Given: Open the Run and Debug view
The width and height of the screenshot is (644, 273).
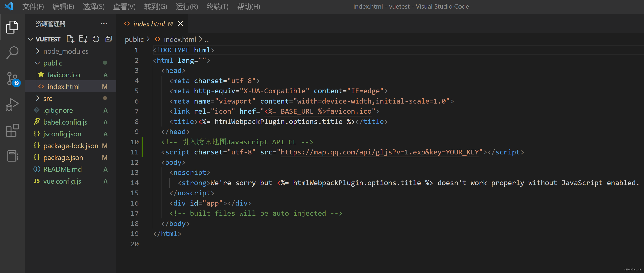Looking at the screenshot, I should point(12,105).
